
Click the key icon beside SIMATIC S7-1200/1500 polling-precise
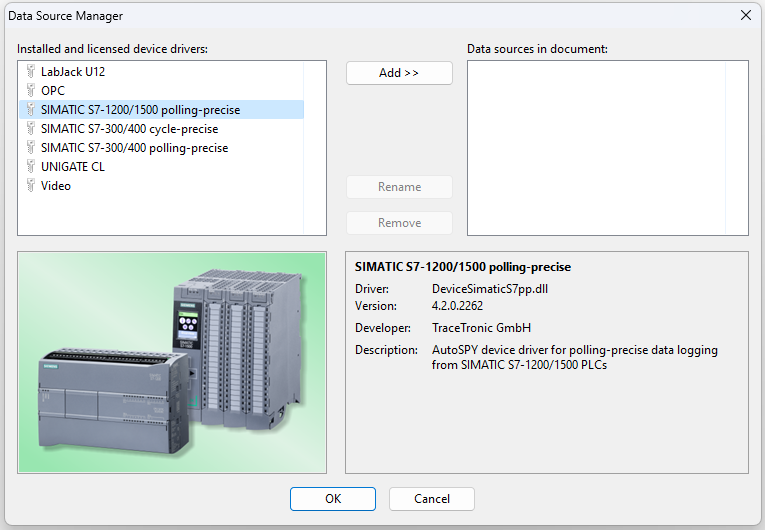pyautogui.click(x=31, y=109)
